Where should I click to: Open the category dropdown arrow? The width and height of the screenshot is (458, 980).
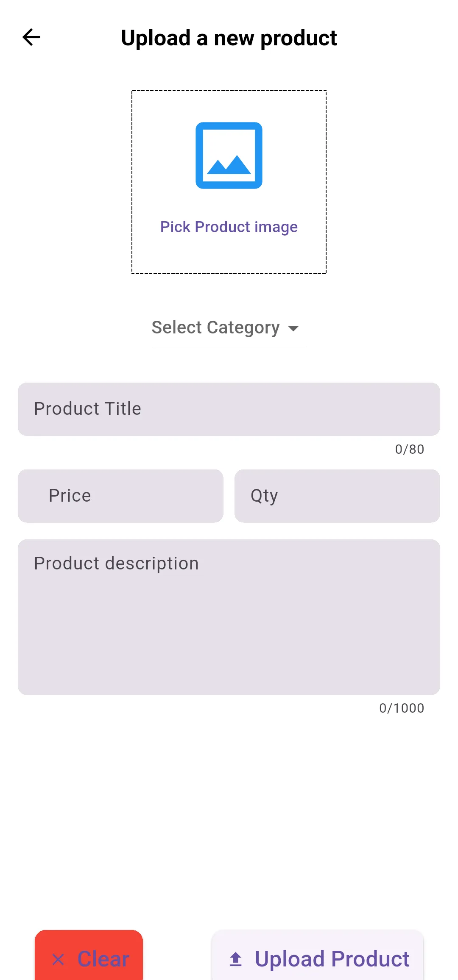293,328
